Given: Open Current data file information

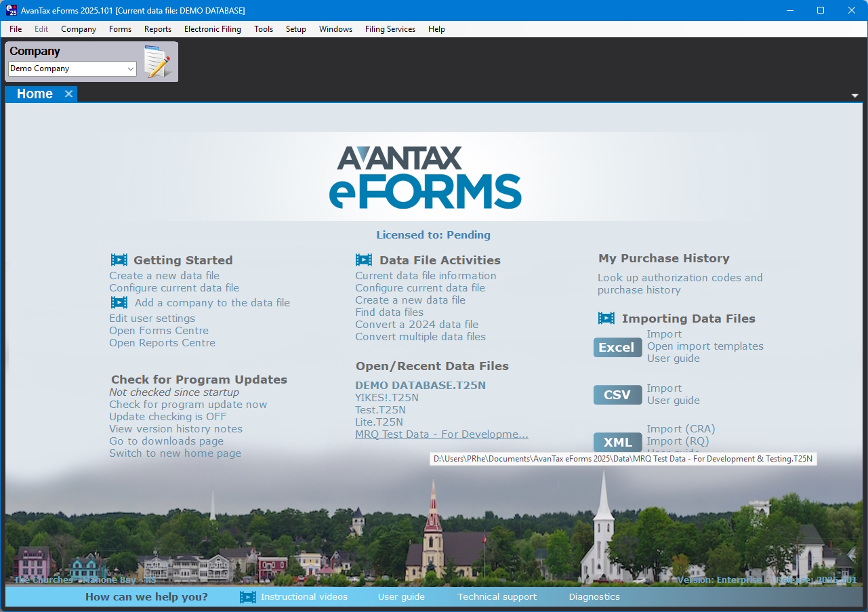Looking at the screenshot, I should point(426,276).
